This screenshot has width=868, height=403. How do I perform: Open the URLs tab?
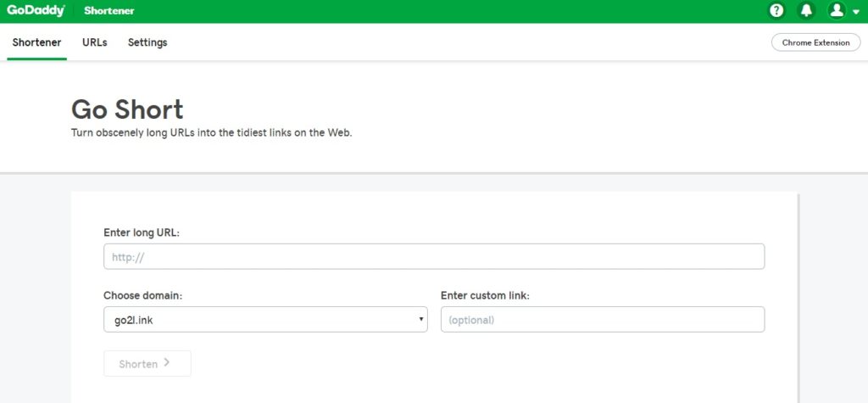point(94,42)
